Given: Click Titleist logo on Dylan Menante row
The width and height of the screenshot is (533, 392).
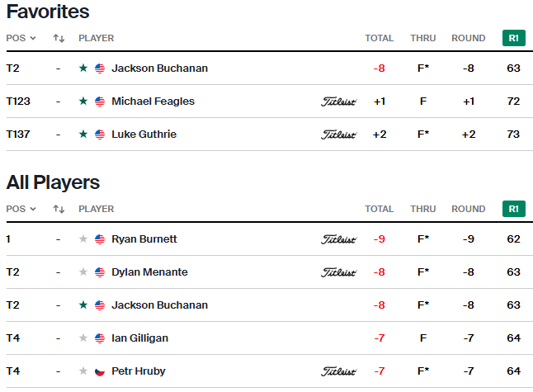Looking at the screenshot, I should pyautogui.click(x=338, y=272).
